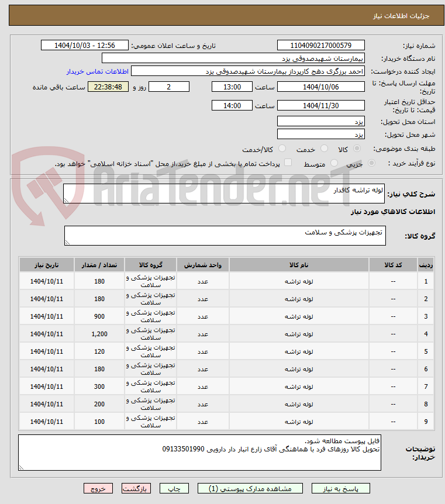Viewport: 445px width, 504px height.
Task: Click the اطلاعات کالاهای مورد نیاز heading
Action: pos(392,212)
